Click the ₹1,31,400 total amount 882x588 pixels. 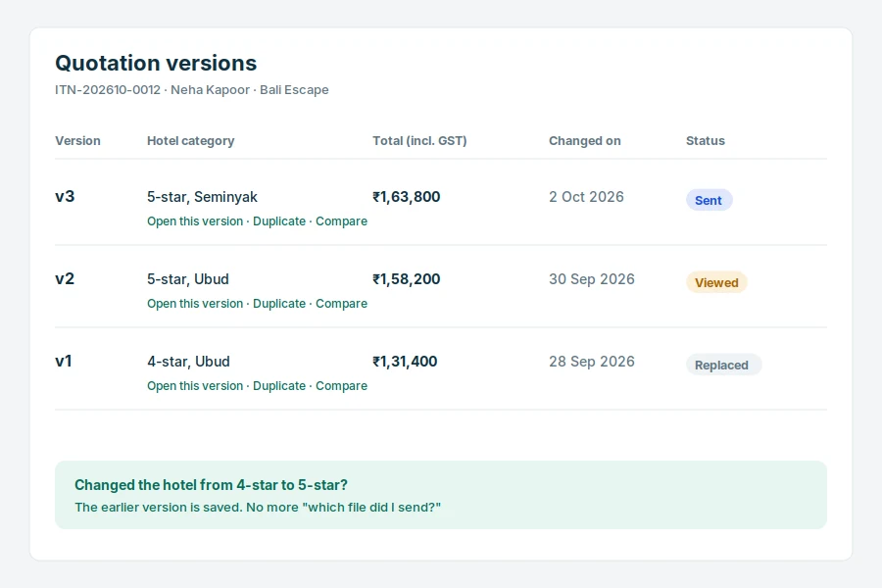(x=405, y=362)
